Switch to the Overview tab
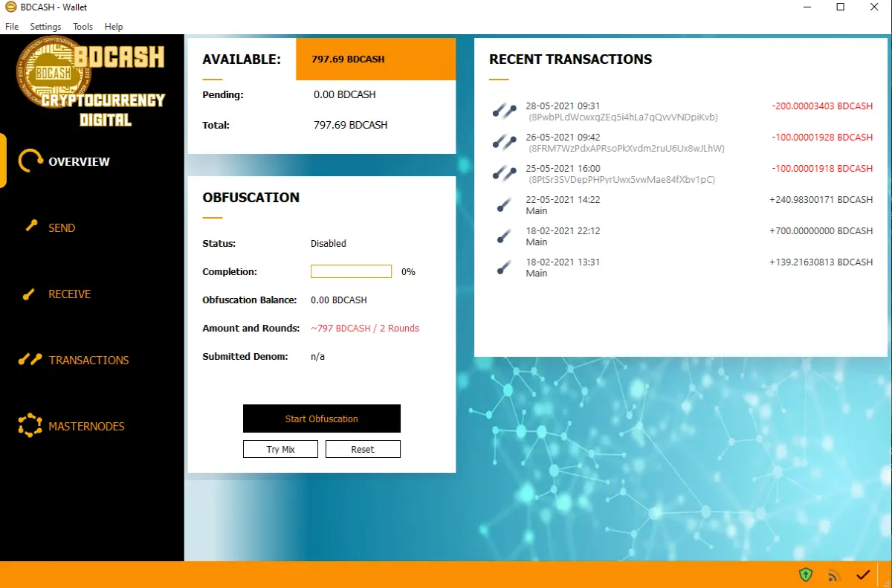 pos(79,161)
